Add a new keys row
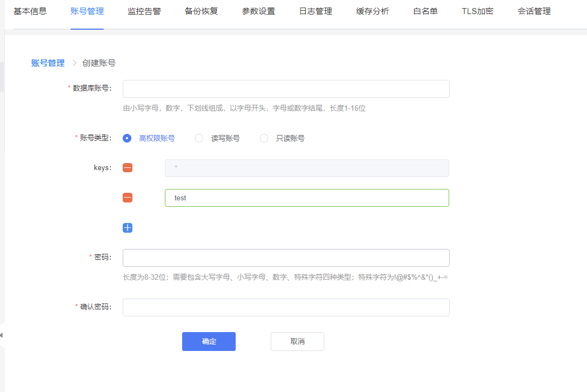This screenshot has height=392, width=587. click(128, 228)
